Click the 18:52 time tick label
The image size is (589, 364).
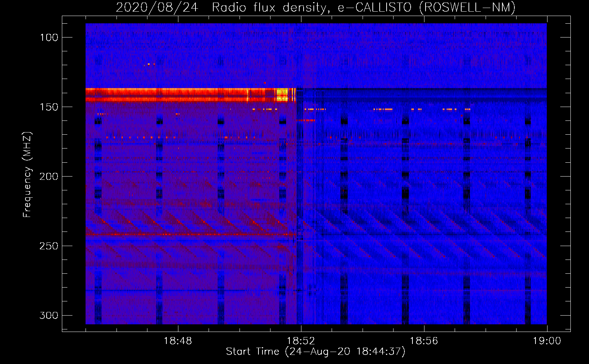coord(301,341)
